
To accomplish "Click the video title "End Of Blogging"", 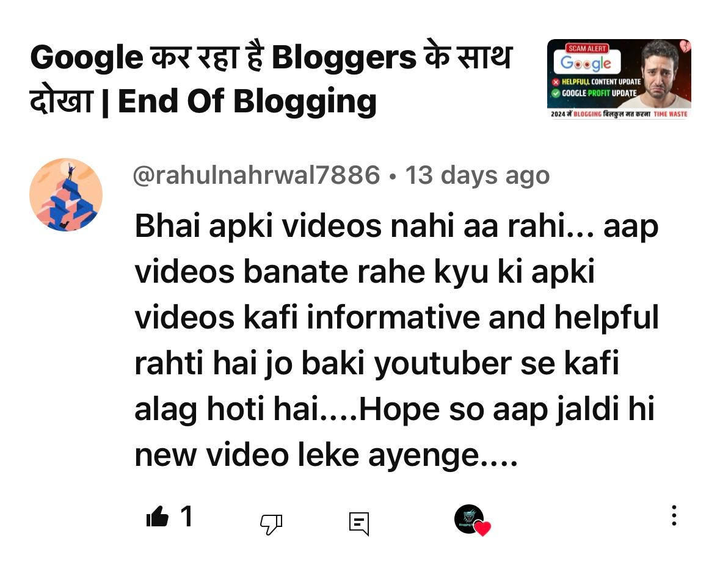I will [x=247, y=101].
